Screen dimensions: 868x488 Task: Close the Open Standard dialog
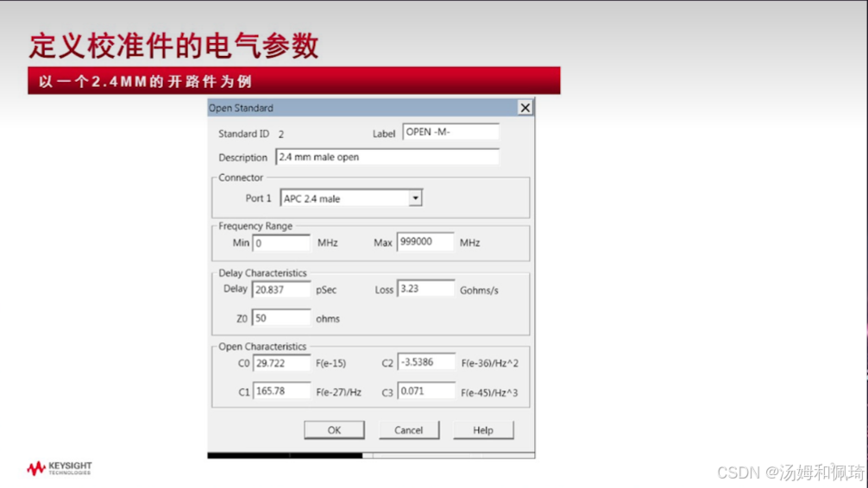coord(525,107)
